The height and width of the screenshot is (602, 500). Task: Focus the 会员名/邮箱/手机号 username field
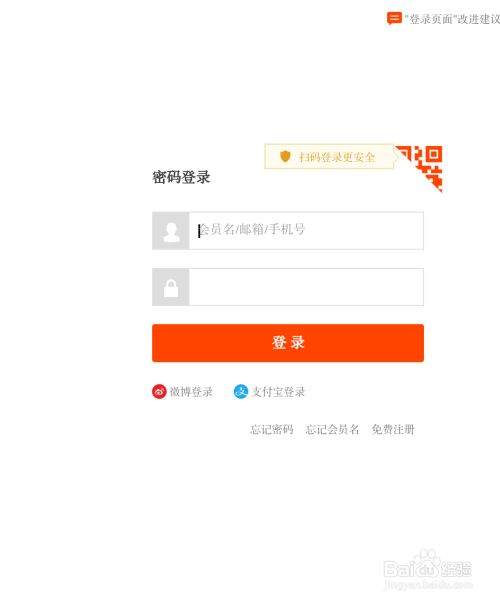(306, 231)
